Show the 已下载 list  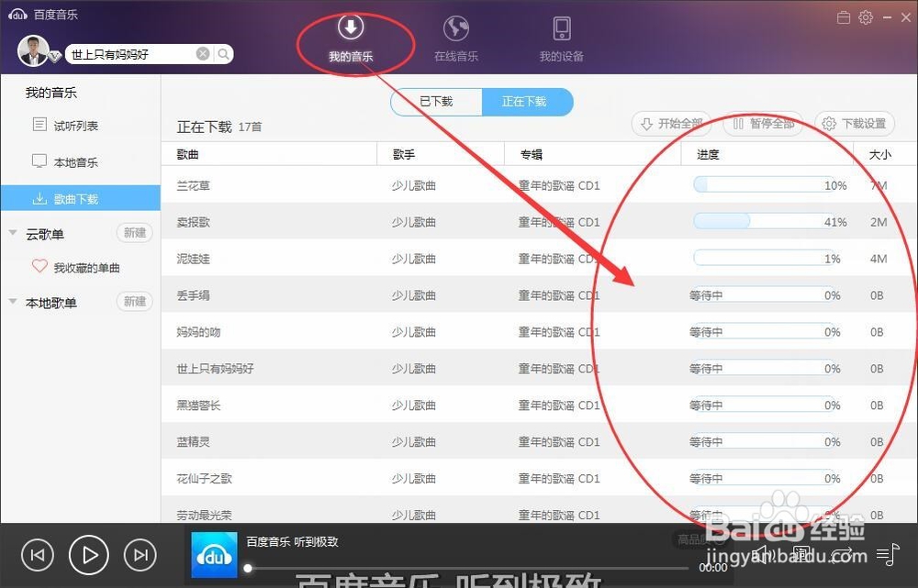(436, 102)
